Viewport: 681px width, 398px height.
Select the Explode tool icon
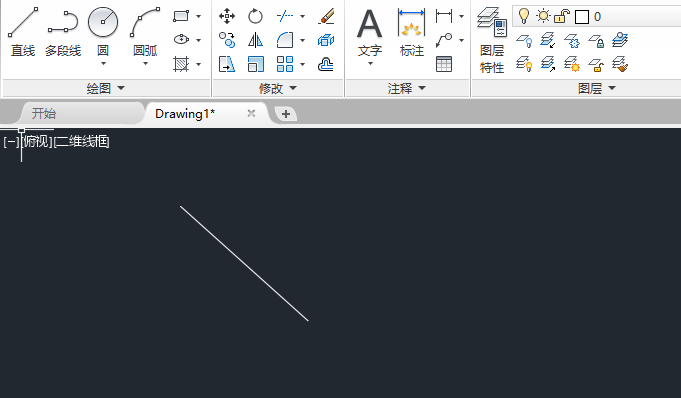[x=326, y=40]
